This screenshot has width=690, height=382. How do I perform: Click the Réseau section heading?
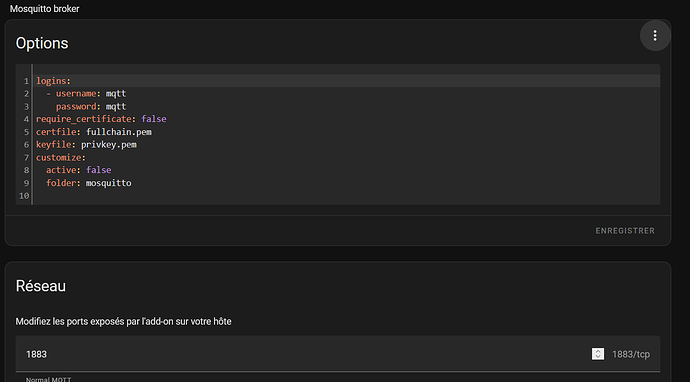click(40, 286)
